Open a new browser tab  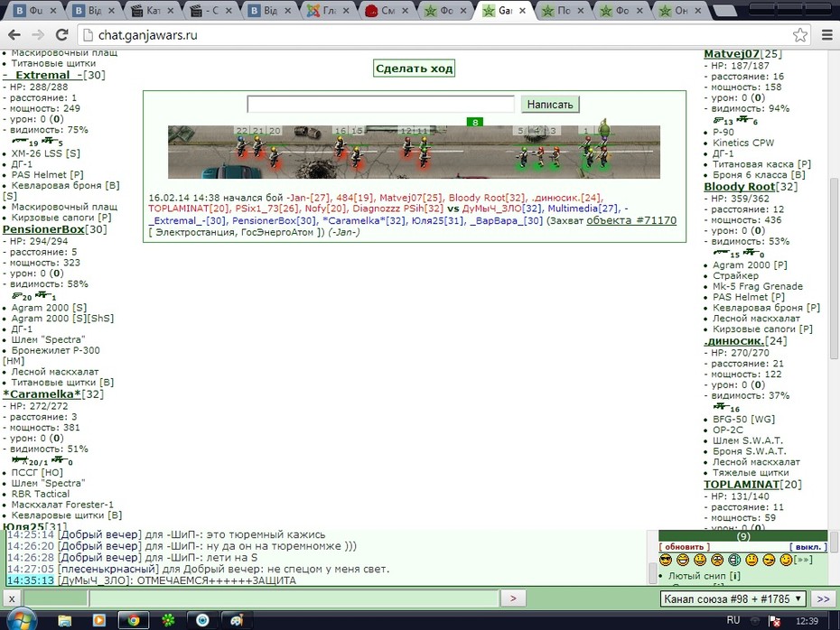coord(724,10)
